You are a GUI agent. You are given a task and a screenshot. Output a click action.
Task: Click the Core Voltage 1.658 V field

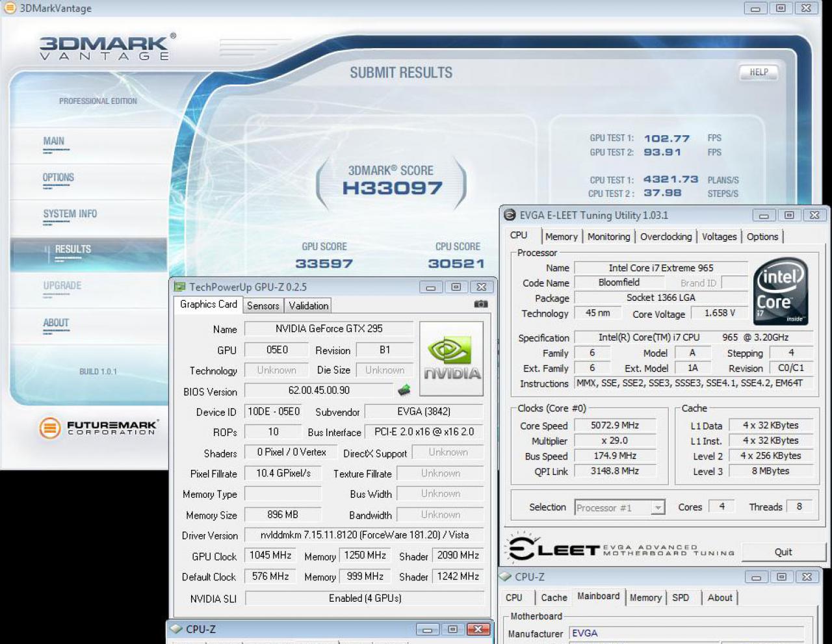coord(720,313)
